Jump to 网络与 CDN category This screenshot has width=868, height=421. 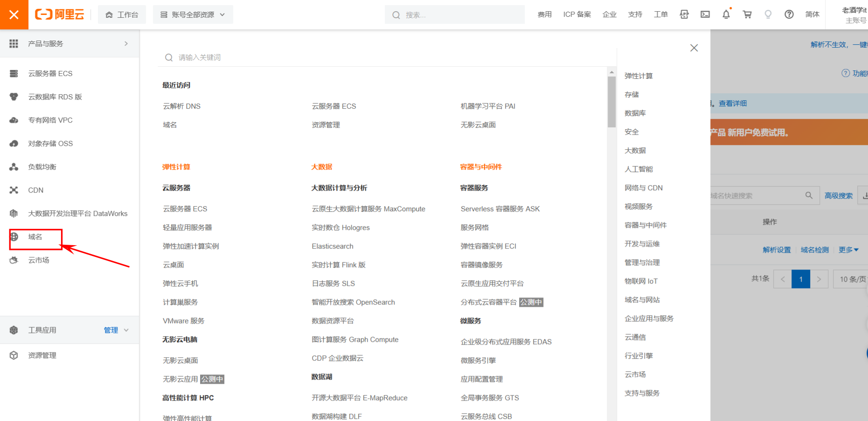[644, 188]
